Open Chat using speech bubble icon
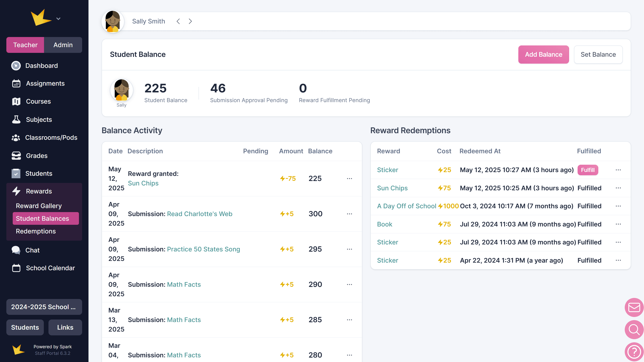This screenshot has height=362, width=644. [x=16, y=250]
